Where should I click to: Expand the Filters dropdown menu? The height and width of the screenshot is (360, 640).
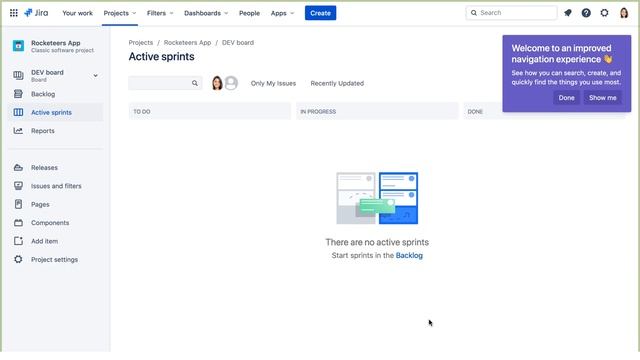[x=160, y=13]
